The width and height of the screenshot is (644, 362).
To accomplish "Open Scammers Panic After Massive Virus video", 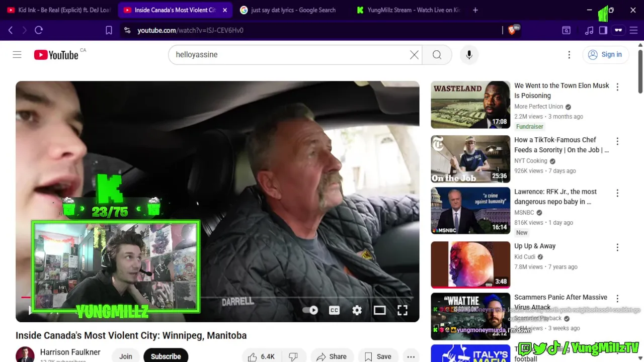I will (560, 302).
